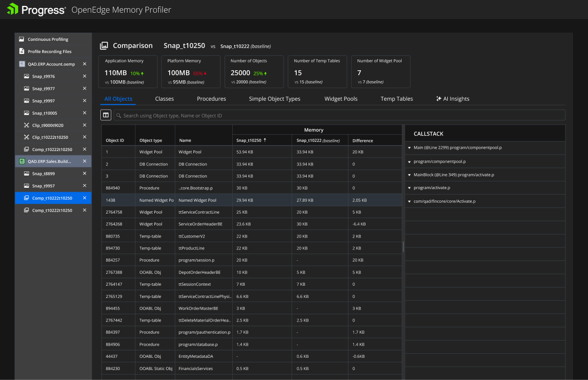Open the highlighted Comp_t10222t10250 comparison
This screenshot has width=588, height=380.
(53, 198)
